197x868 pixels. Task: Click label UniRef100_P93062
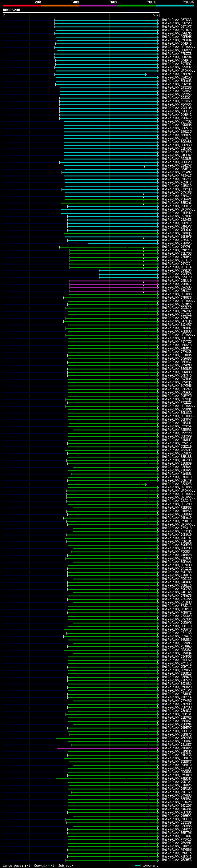(x=177, y=91)
